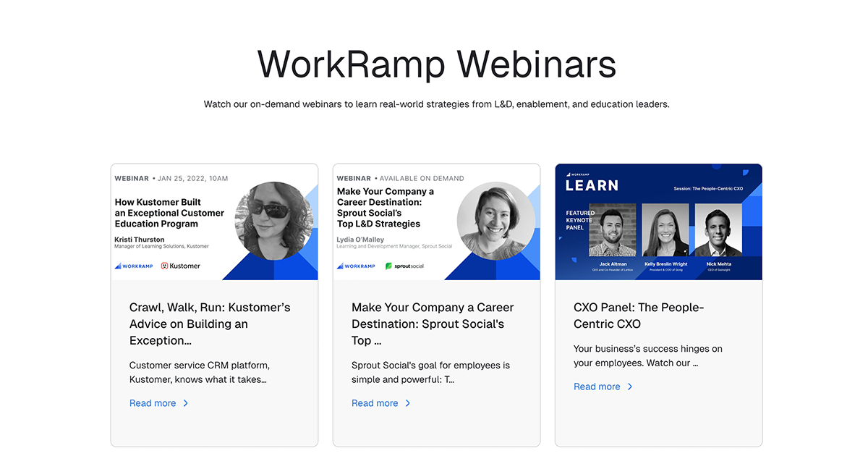Viewport: 868px width, 456px height.
Task: Expand the chevron on the CXO Panel Read more
Action: [630, 387]
